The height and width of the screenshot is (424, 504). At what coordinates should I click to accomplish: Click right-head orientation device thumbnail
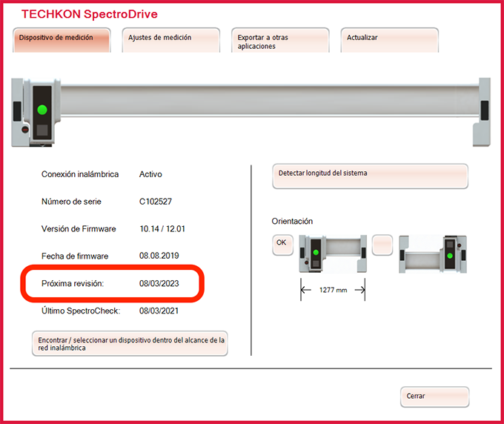pyautogui.click(x=433, y=254)
